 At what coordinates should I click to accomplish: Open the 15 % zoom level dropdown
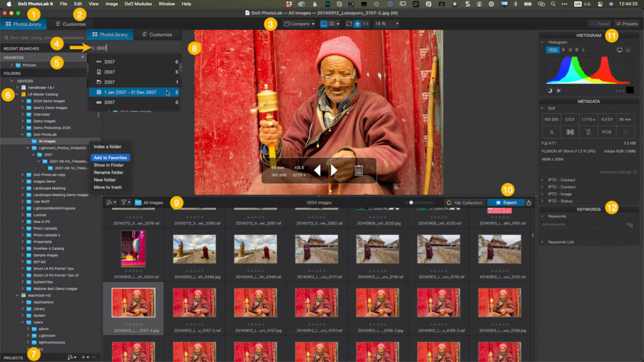click(387, 24)
